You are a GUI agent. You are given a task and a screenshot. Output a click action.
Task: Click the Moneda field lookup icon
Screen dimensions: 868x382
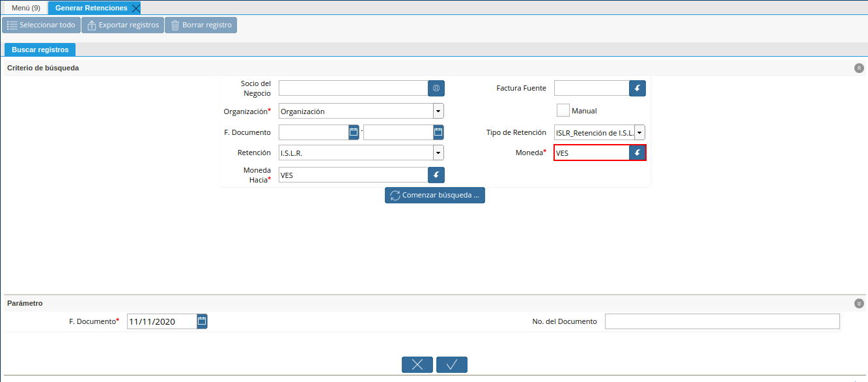click(637, 153)
